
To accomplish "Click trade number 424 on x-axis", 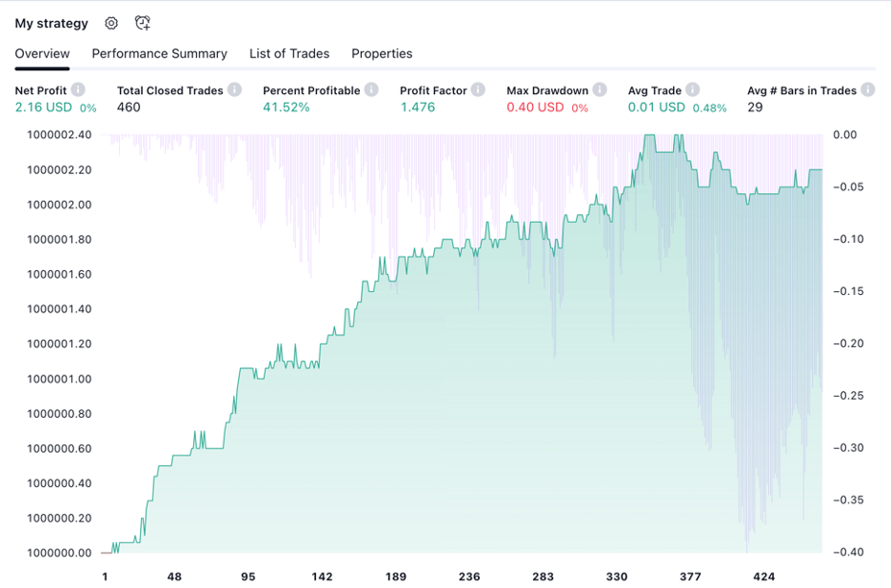I will point(763,577).
